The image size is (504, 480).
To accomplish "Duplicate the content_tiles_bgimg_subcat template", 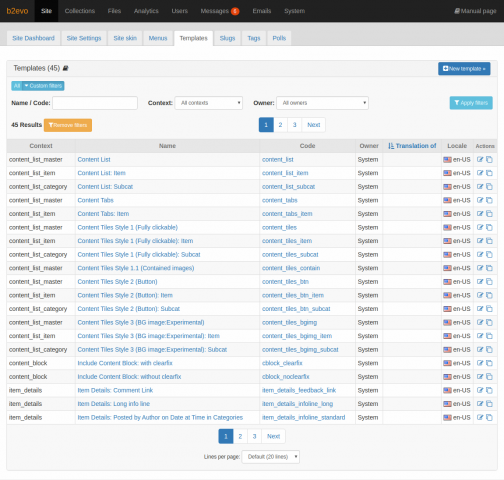I will pyautogui.click(x=489, y=349).
